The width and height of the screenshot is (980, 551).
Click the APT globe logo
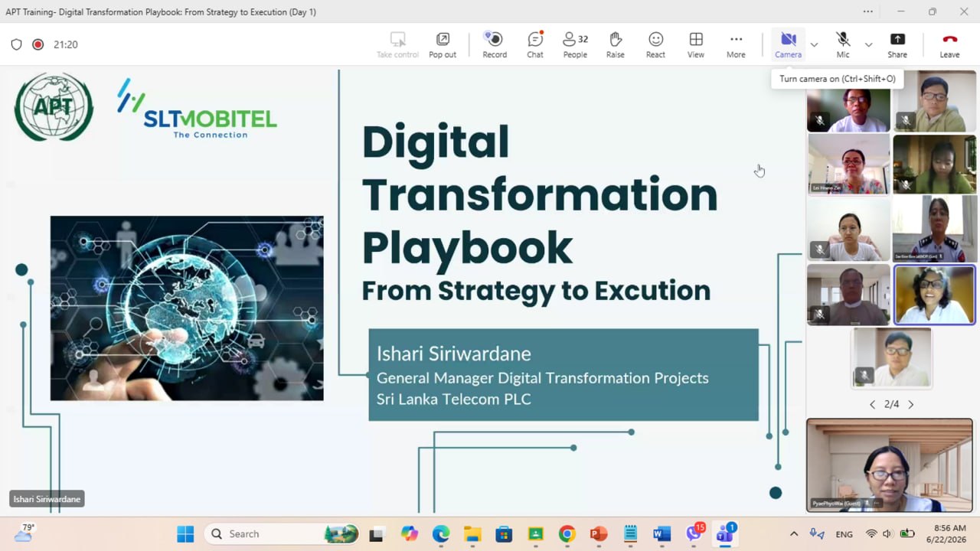click(54, 106)
